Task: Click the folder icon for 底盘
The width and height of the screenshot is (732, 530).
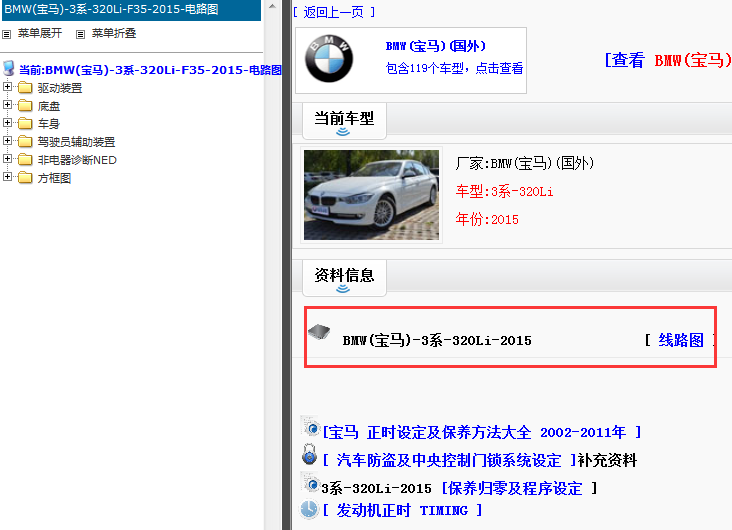Action: [25, 106]
